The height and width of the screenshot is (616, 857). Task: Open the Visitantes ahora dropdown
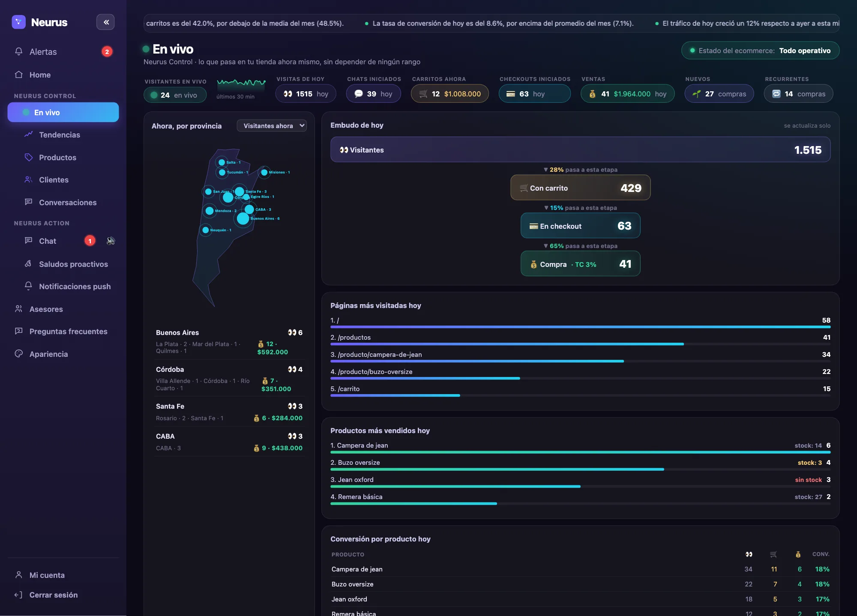(272, 126)
